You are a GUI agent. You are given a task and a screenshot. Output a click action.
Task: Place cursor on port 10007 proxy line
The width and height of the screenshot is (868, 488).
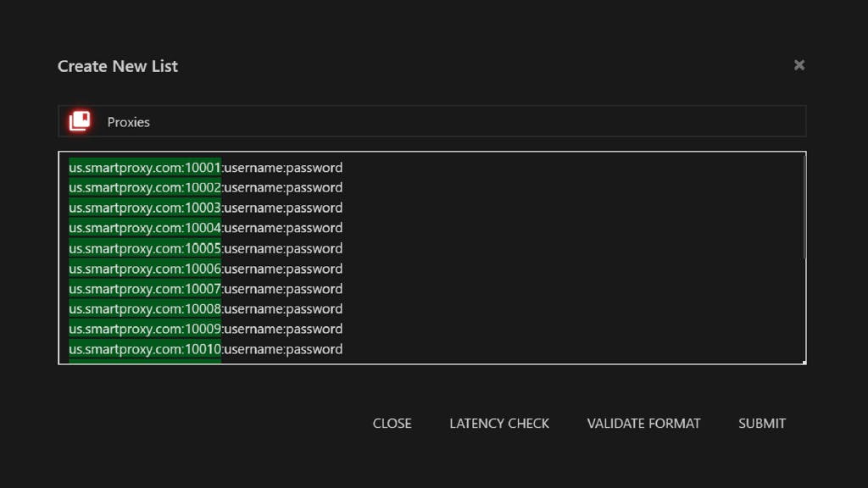tap(205, 289)
